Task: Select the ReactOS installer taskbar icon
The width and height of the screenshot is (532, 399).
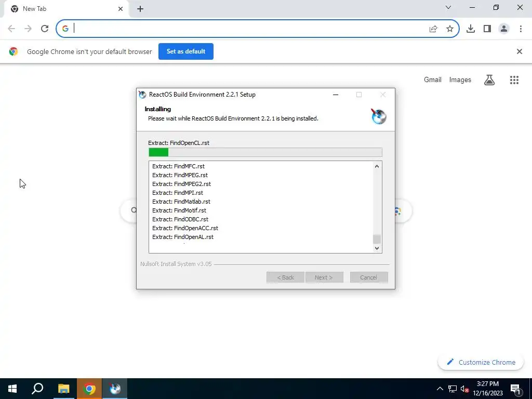Action: click(115, 389)
